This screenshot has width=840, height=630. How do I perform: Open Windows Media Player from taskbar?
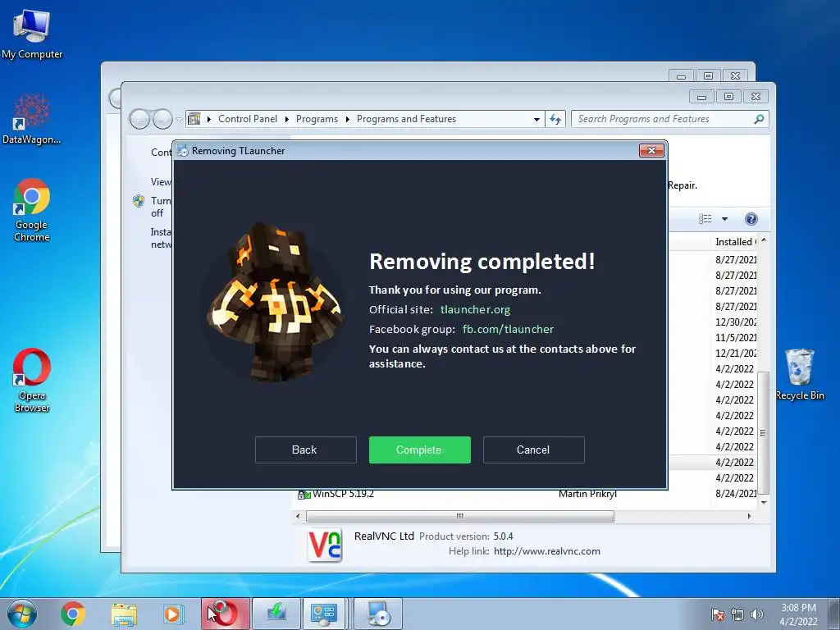click(172, 614)
